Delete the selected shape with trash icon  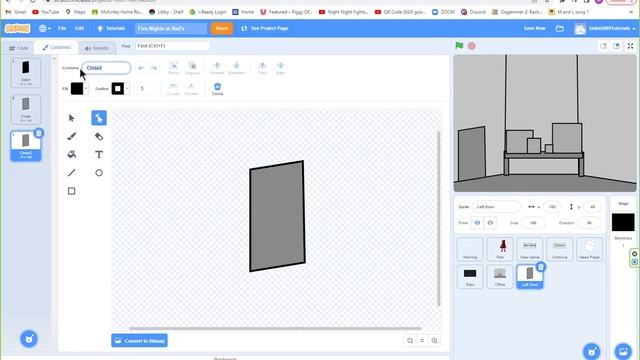tap(218, 89)
